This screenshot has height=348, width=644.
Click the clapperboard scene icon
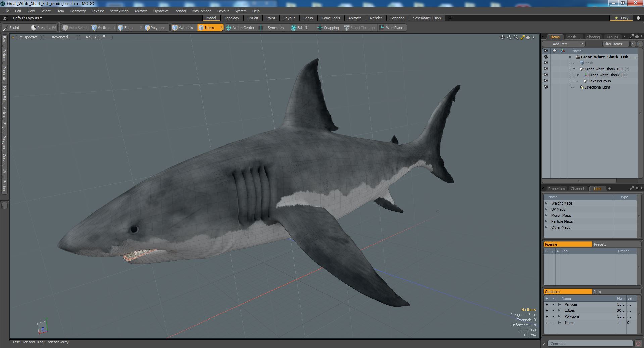(578, 57)
